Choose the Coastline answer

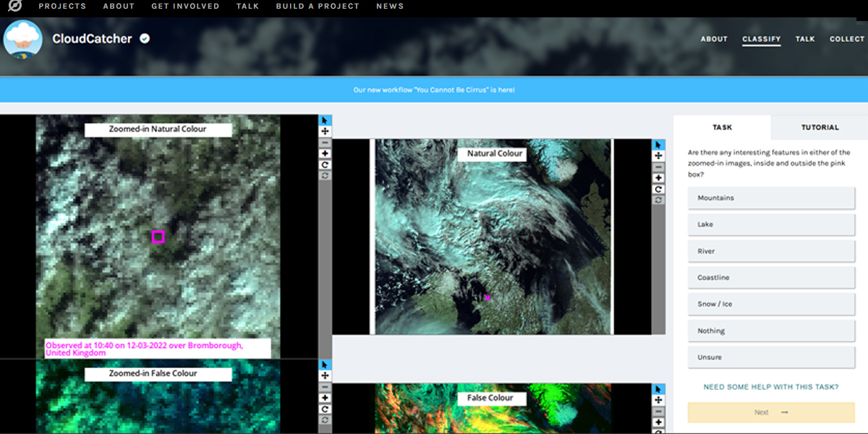pos(771,278)
